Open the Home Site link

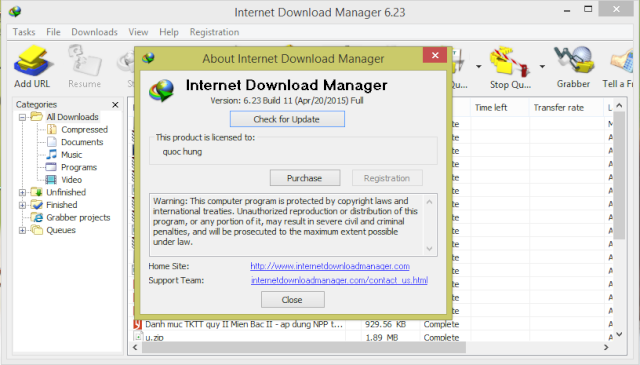click(330, 266)
